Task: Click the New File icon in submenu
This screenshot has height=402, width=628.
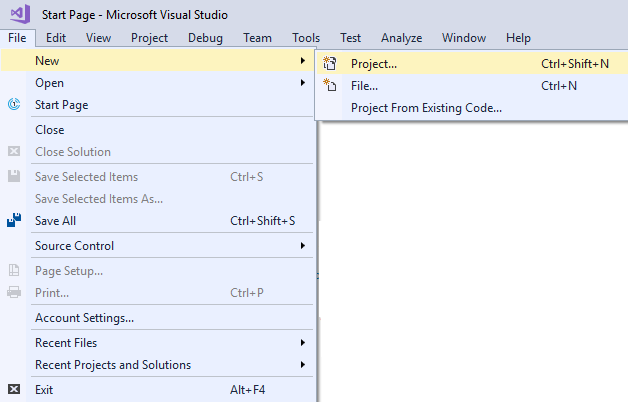Action: (330, 85)
